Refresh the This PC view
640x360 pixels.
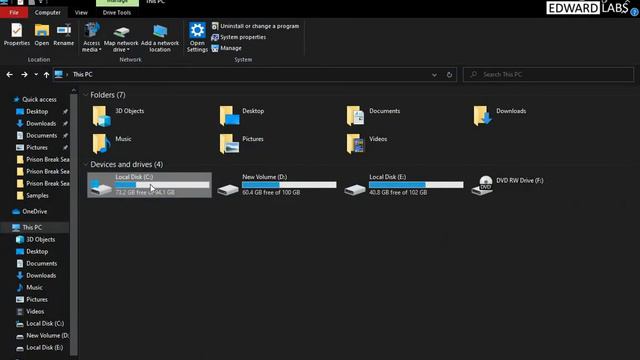449,75
